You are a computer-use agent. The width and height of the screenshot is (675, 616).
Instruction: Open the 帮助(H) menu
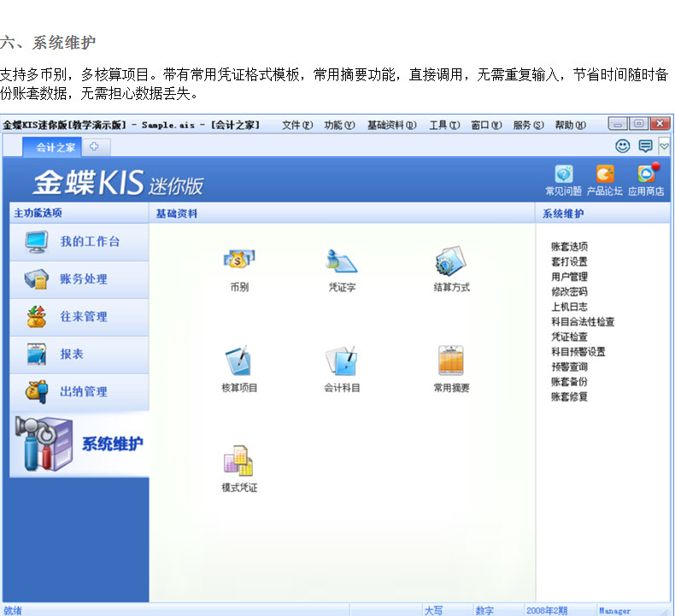pos(571,126)
